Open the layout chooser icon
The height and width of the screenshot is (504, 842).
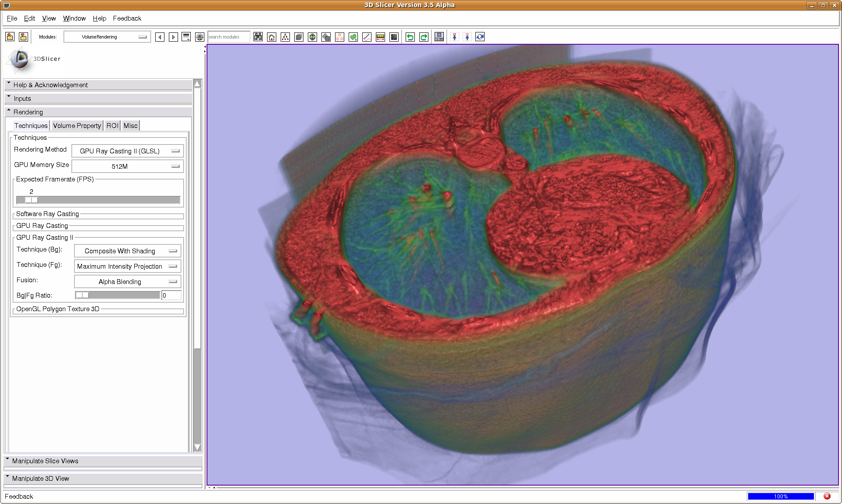coord(439,37)
